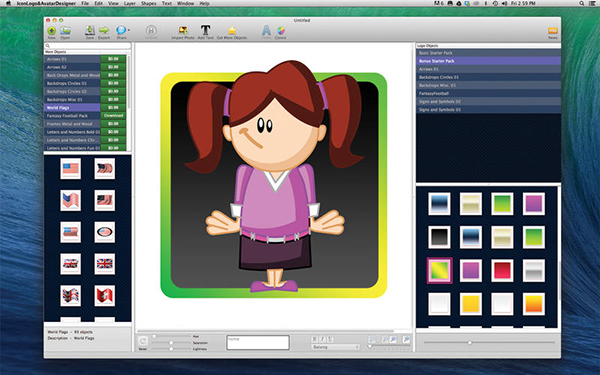600x375 pixels.
Task: Click $0.99 for Backdrops Misc 01 in More Objects
Action: click(x=113, y=99)
